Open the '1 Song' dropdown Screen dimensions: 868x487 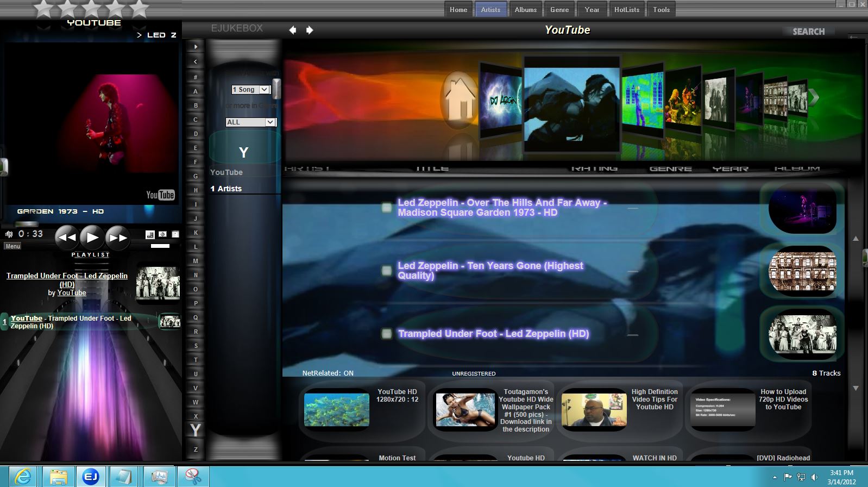click(250, 90)
